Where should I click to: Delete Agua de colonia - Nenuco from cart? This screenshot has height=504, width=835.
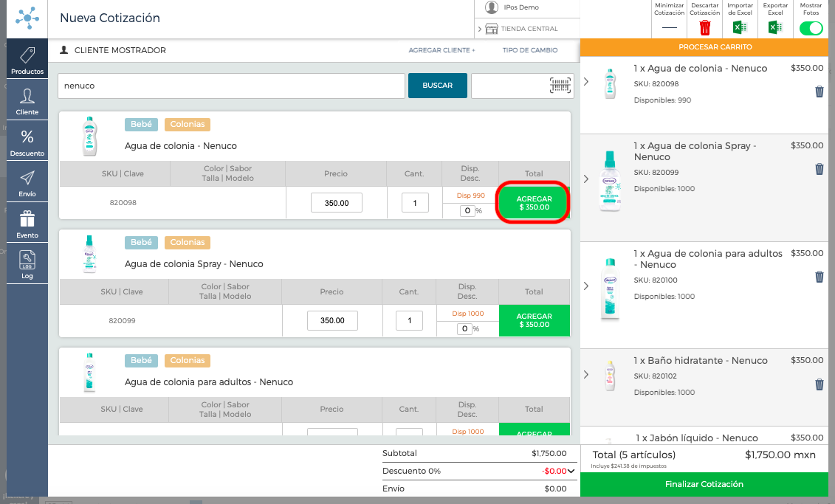coord(819,92)
